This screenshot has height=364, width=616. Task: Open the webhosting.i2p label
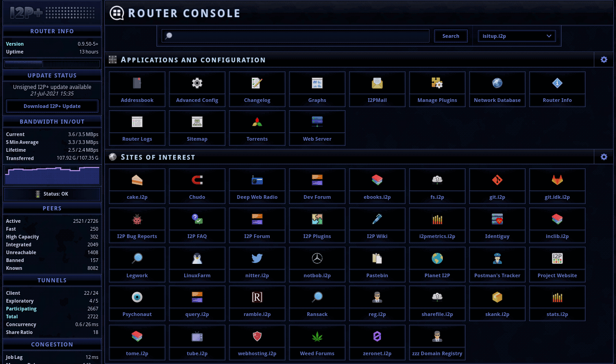pyautogui.click(x=257, y=353)
